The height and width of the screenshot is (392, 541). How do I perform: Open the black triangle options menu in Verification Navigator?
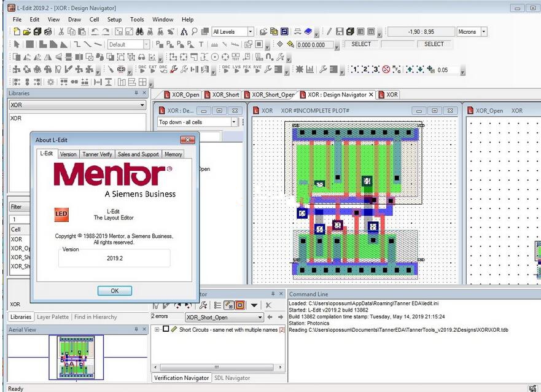[x=254, y=305]
